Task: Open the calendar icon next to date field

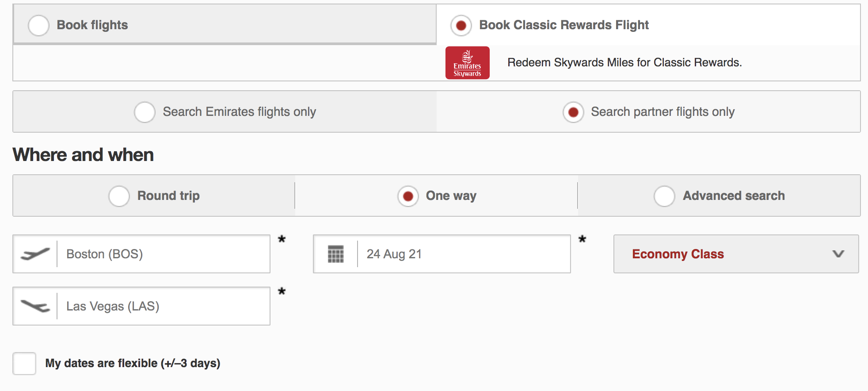Action: pyautogui.click(x=335, y=254)
